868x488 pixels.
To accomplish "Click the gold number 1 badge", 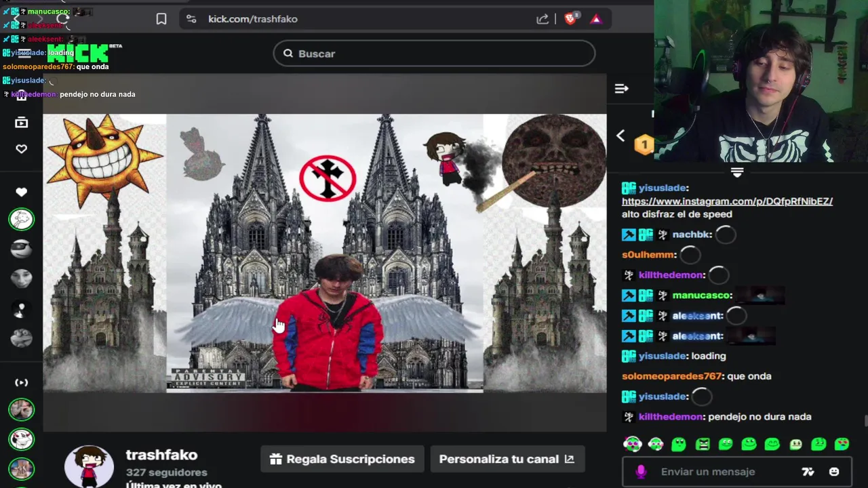I will click(644, 144).
